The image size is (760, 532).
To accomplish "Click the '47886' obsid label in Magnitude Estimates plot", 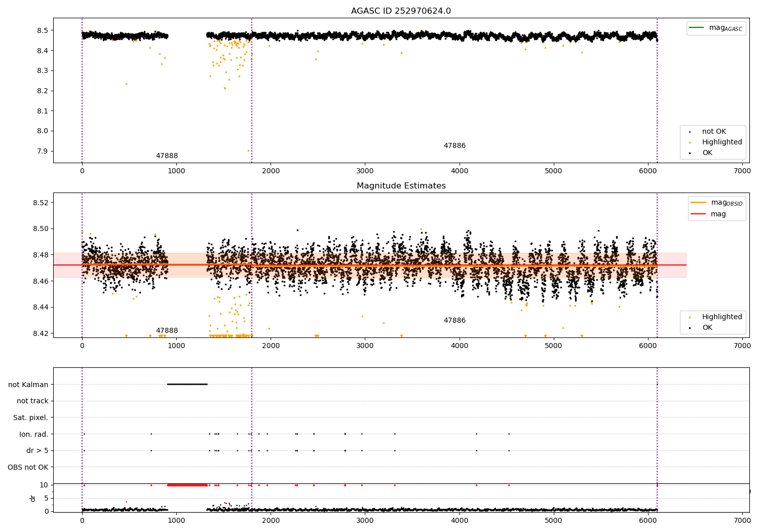I will 454,321.
